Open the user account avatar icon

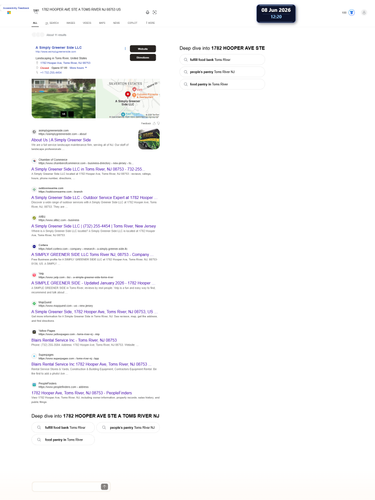click(x=364, y=13)
